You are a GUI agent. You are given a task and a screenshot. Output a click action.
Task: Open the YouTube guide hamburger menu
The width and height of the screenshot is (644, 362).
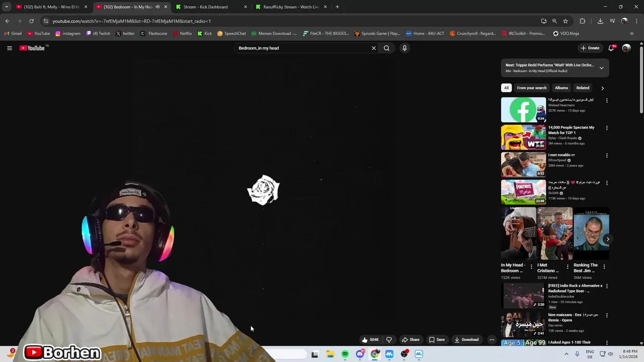tap(10, 48)
